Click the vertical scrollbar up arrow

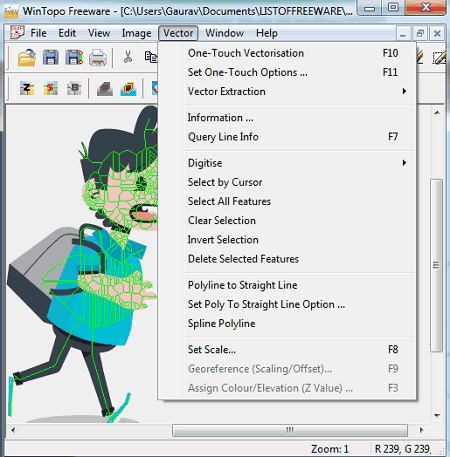pyautogui.click(x=437, y=113)
